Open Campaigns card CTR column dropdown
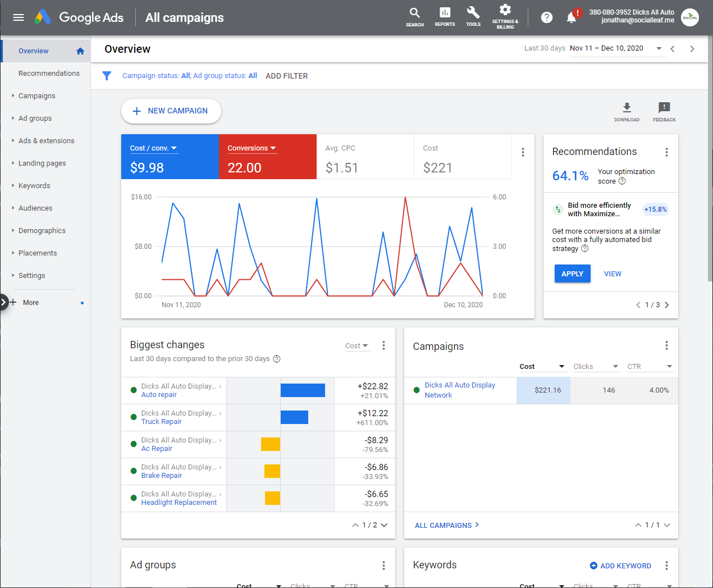This screenshot has width=713, height=588. coord(650,367)
